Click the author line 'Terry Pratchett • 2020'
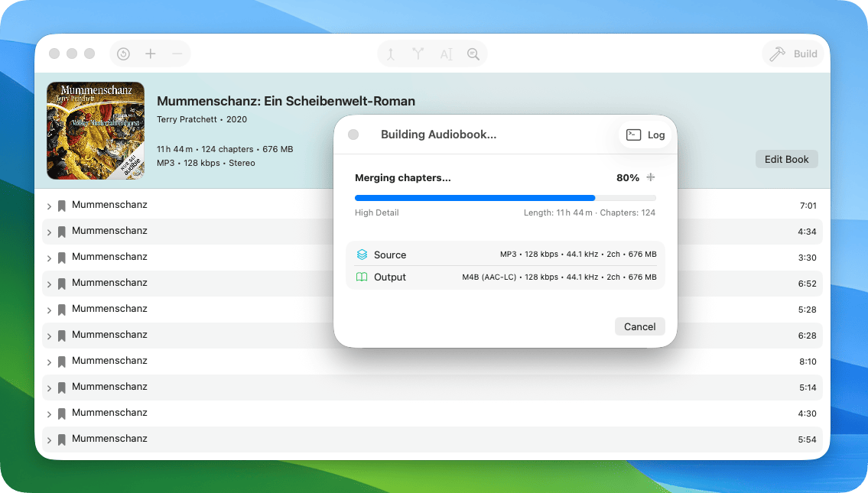The width and height of the screenshot is (868, 493). (x=201, y=119)
